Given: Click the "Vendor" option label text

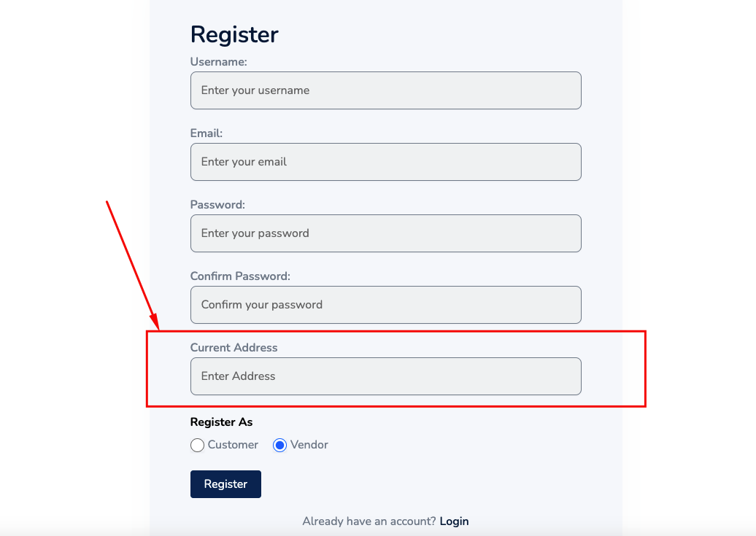Looking at the screenshot, I should [309, 445].
